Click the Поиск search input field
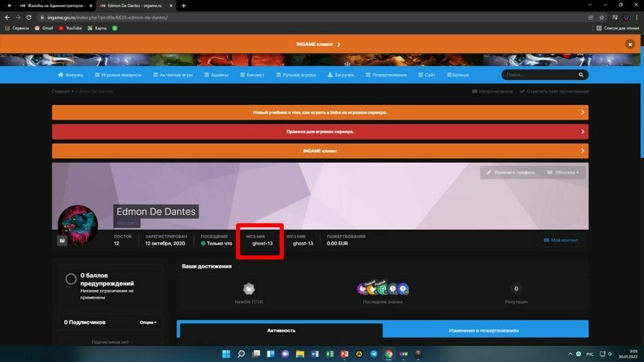This screenshot has width=644, height=362. tap(540, 75)
